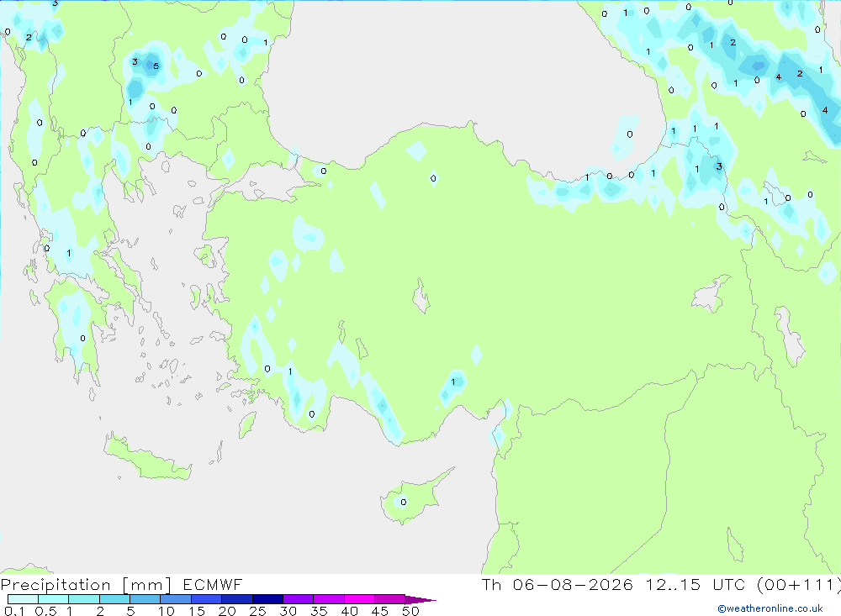Click legend label "20"

[x=227, y=611]
